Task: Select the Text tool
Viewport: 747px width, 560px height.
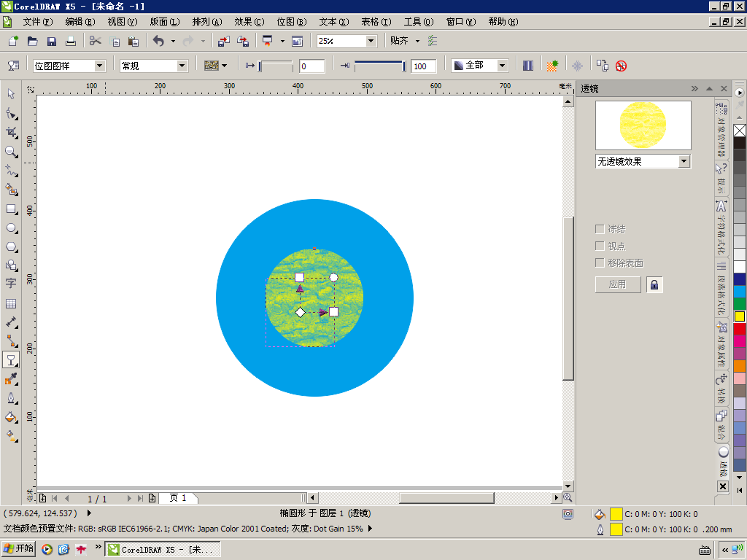Action: click(x=11, y=284)
